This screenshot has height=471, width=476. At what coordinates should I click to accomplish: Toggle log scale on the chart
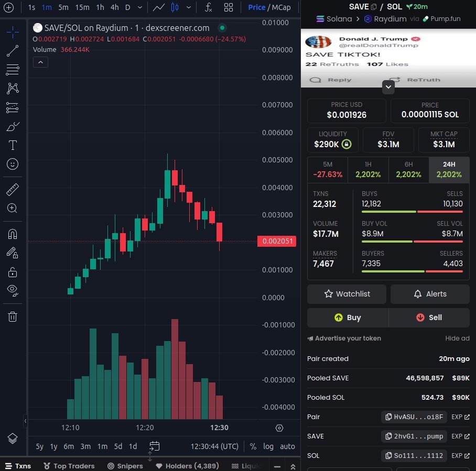[x=268, y=446]
